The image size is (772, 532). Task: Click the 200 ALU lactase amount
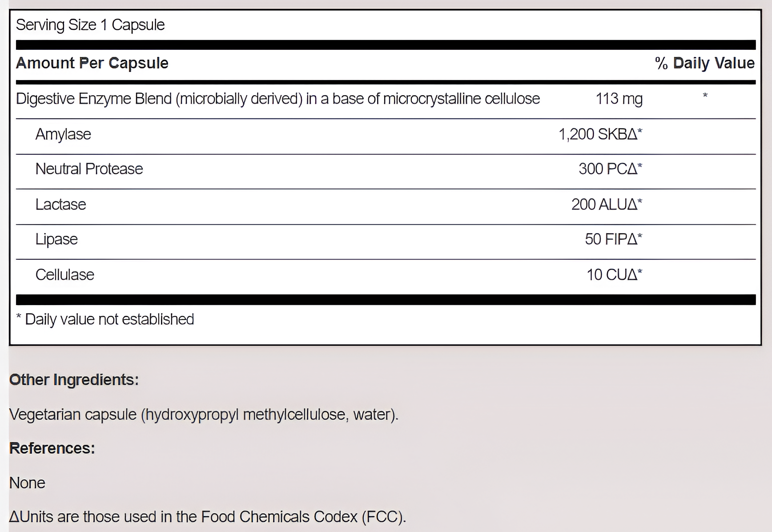pyautogui.click(x=607, y=205)
